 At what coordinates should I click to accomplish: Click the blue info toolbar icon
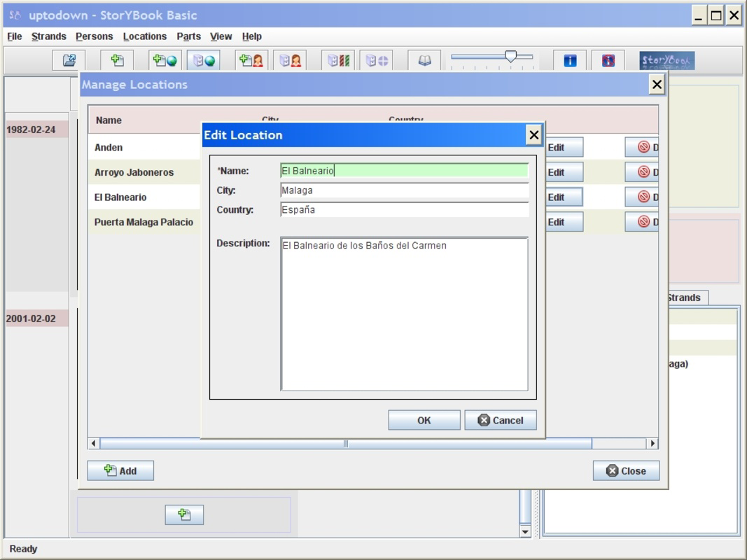point(568,61)
